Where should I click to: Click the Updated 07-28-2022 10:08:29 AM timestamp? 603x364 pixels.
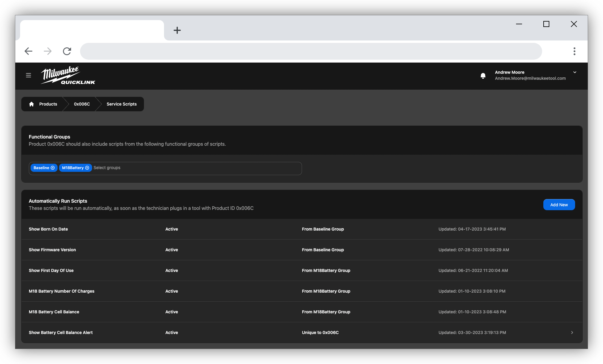(474, 250)
